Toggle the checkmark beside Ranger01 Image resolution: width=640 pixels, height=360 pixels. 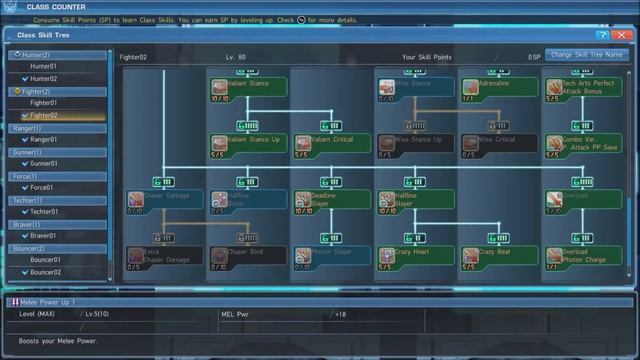[x=25, y=139]
